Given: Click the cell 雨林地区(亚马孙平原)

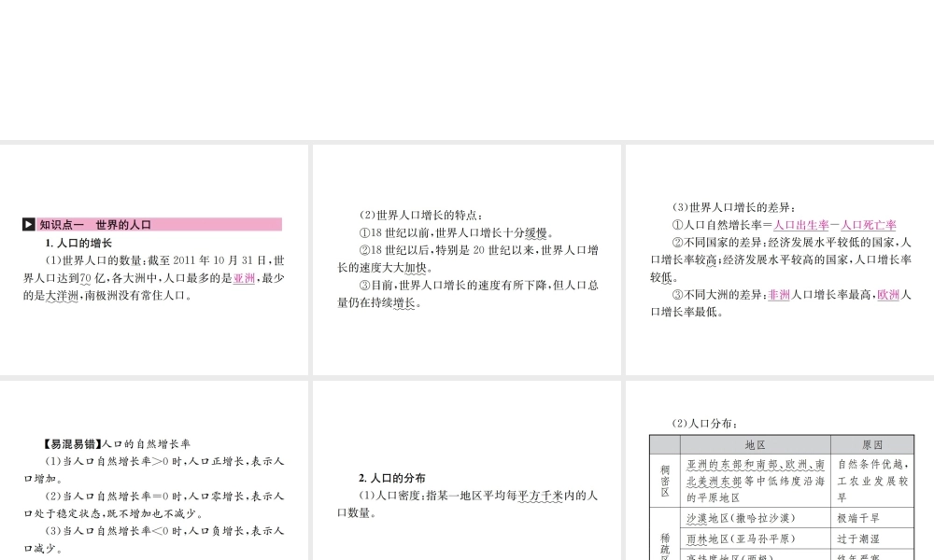Looking at the screenshot, I should click(x=756, y=539).
